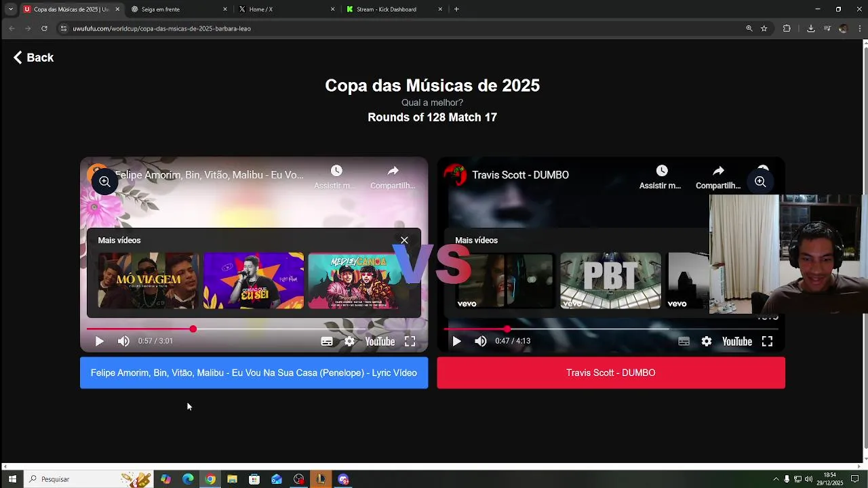
Task: Expand the tab search dropdown arrow
Action: 11,9
